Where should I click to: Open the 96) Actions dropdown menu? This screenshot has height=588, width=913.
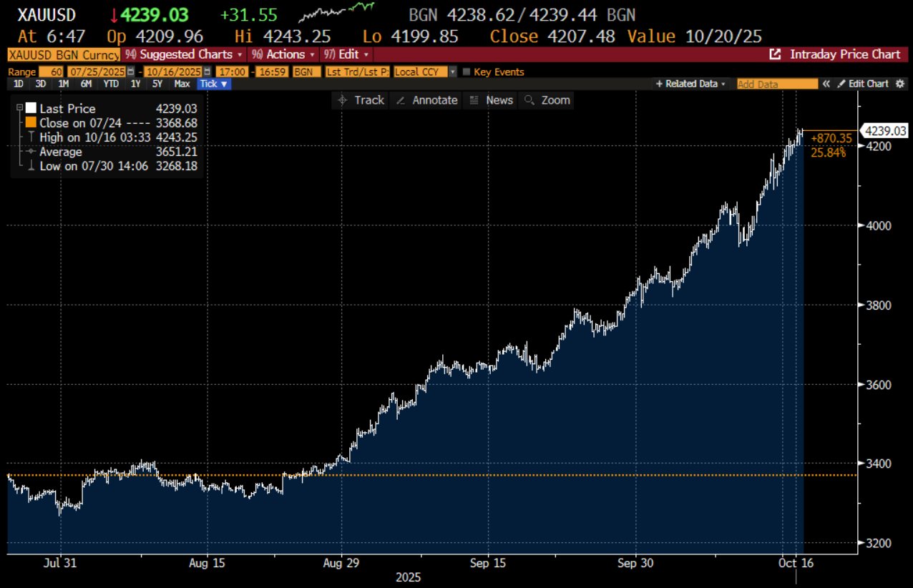(x=283, y=54)
